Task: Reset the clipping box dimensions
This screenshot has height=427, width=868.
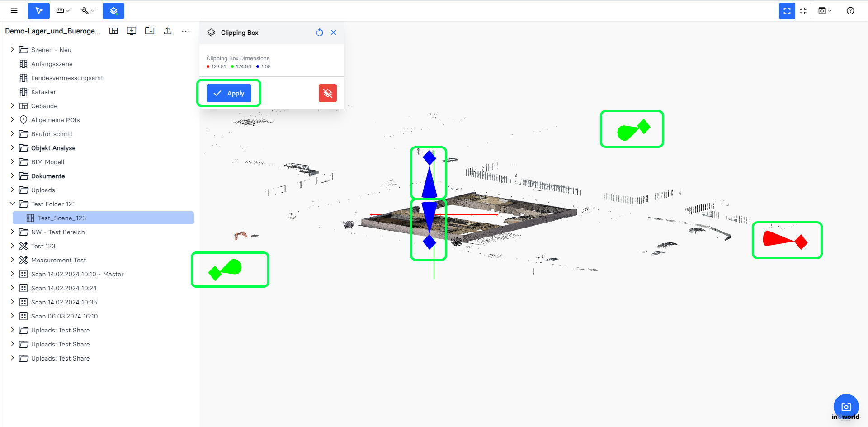Action: click(320, 33)
